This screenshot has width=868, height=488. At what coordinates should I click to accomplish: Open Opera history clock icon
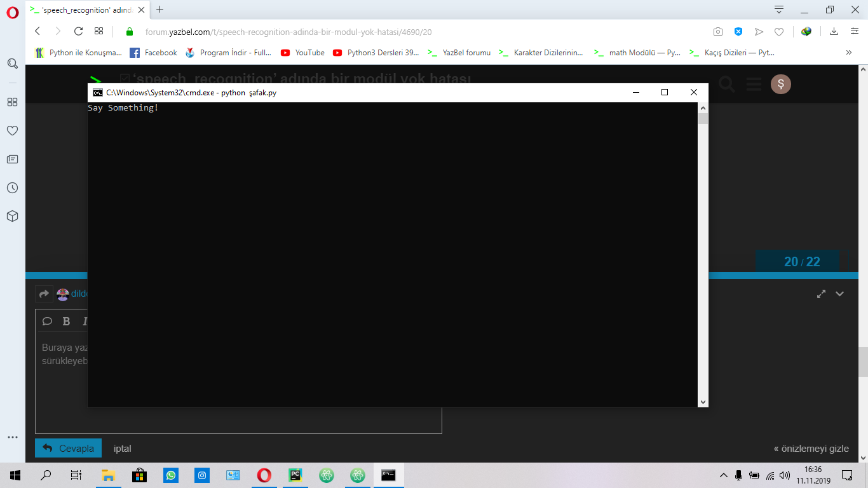(12, 187)
